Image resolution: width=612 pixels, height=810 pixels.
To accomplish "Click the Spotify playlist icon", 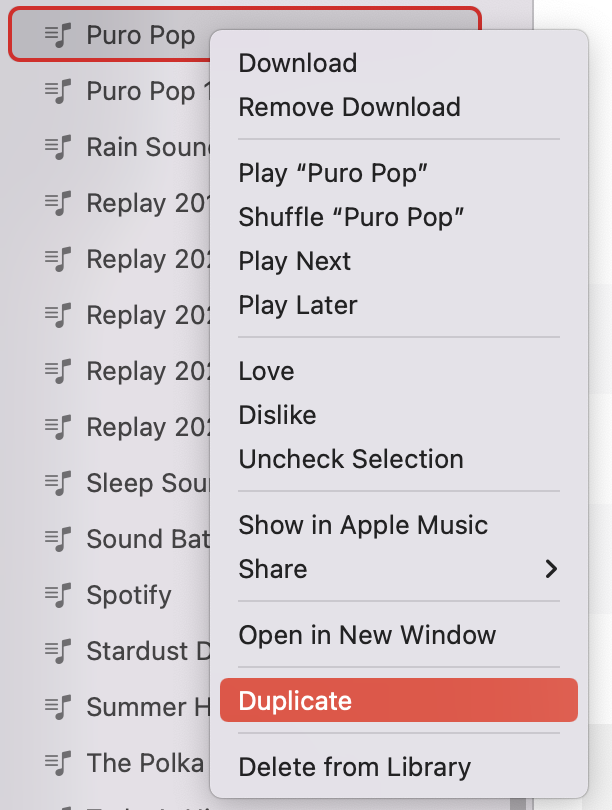I will click(x=57, y=595).
